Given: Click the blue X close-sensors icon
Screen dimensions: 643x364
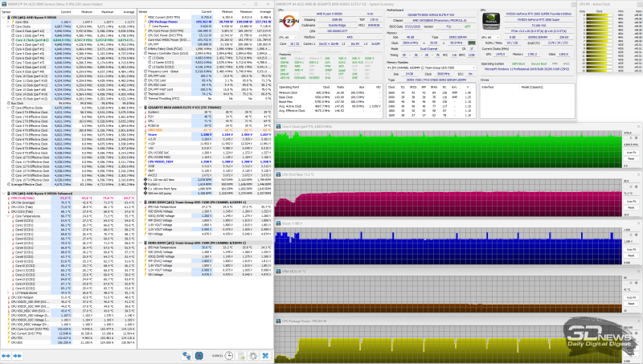Looking at the screenshot, I should [x=265, y=355].
